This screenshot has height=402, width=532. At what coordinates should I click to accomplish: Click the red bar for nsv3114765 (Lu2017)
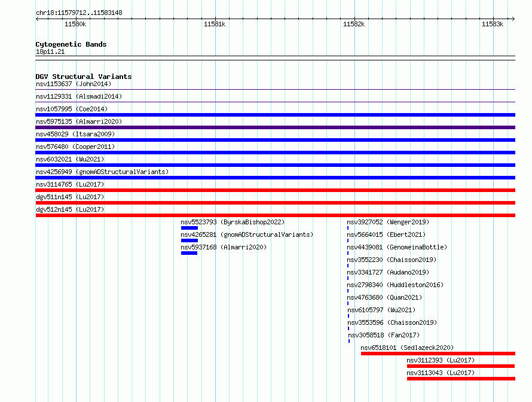click(x=275, y=190)
